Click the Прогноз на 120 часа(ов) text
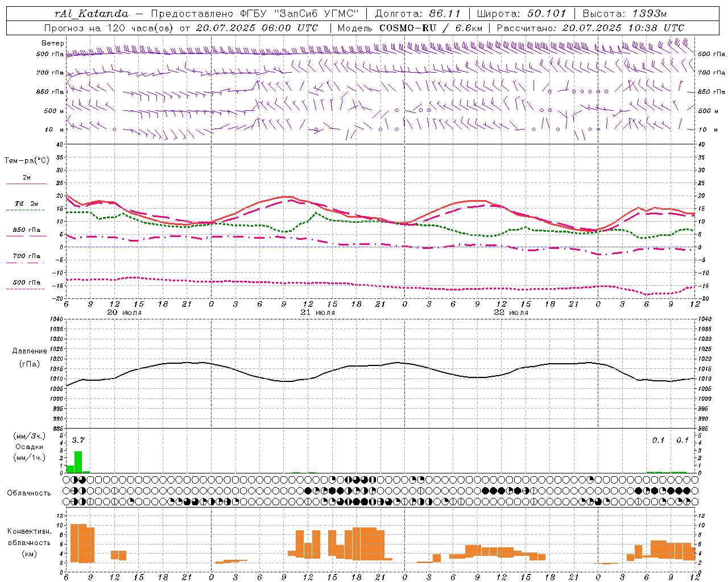 pyautogui.click(x=109, y=28)
